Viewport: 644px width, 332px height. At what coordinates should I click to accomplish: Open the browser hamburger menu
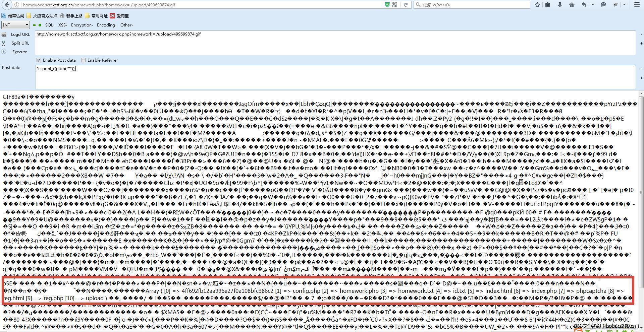pyautogui.click(x=637, y=5)
